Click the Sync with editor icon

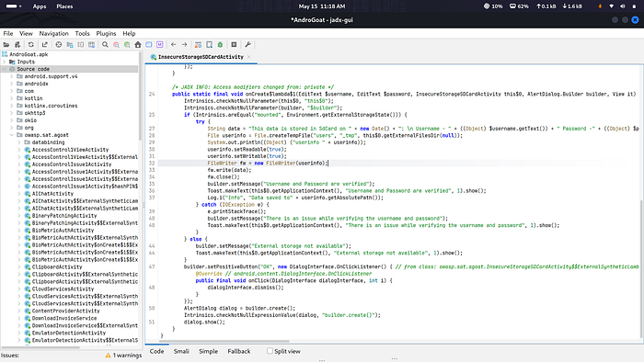click(x=59, y=45)
